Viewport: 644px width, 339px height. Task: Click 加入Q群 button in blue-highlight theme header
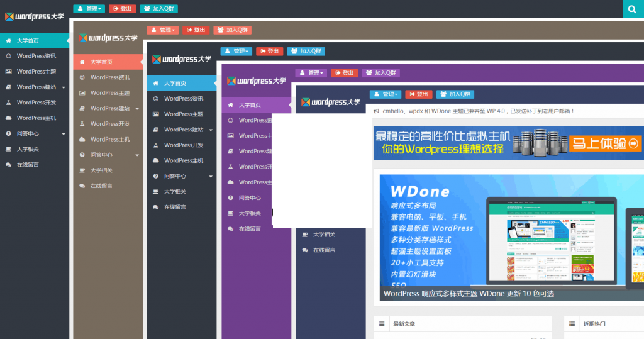(306, 52)
